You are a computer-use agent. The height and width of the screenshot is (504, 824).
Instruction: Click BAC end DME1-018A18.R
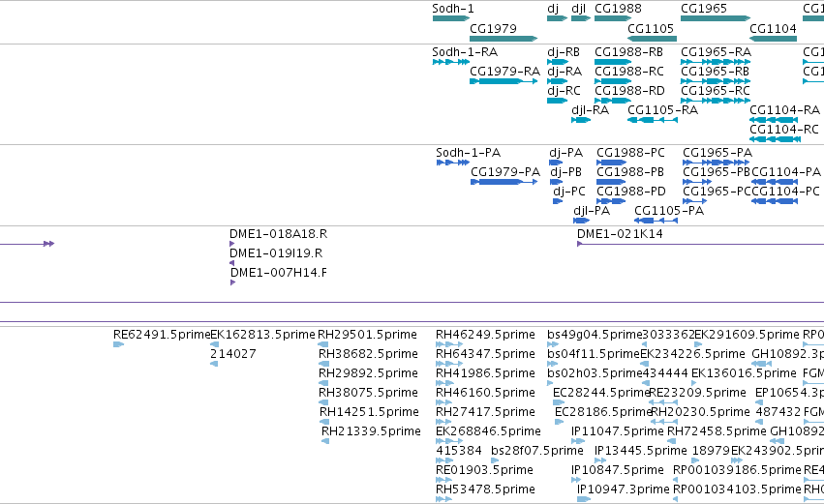coord(231,244)
